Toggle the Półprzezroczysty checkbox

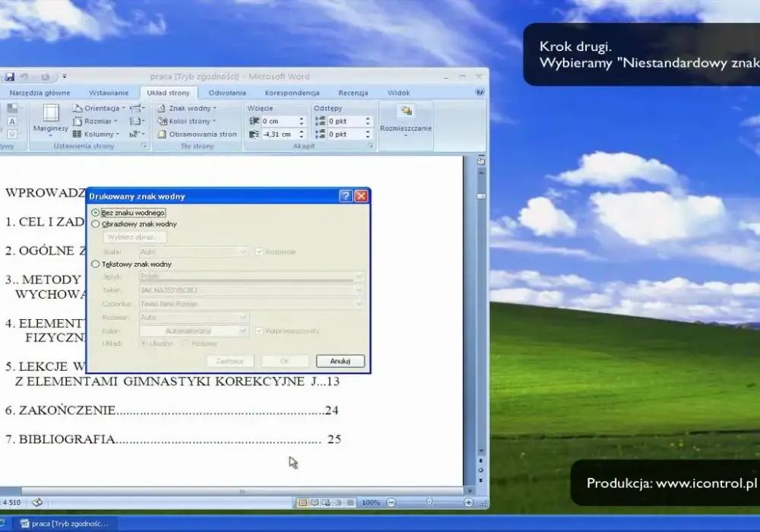tap(259, 331)
